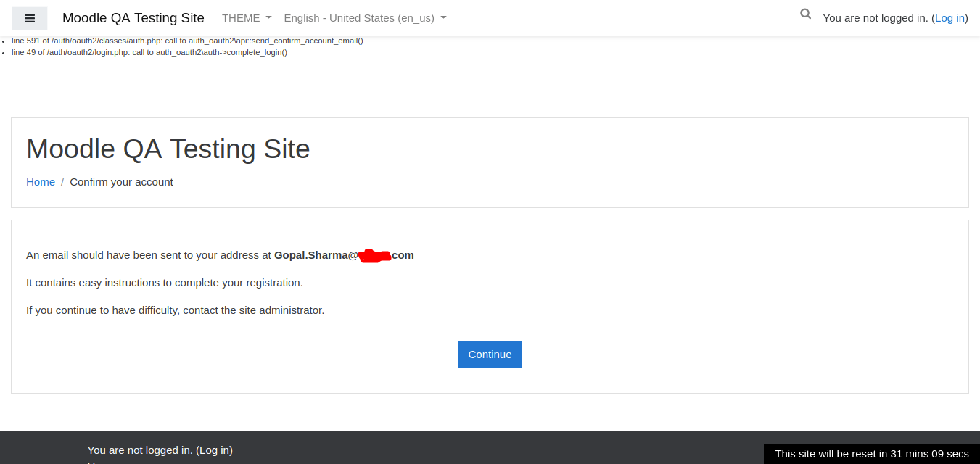
Task: Click the Moodle QA Testing Site page heading
Action: click(x=168, y=149)
